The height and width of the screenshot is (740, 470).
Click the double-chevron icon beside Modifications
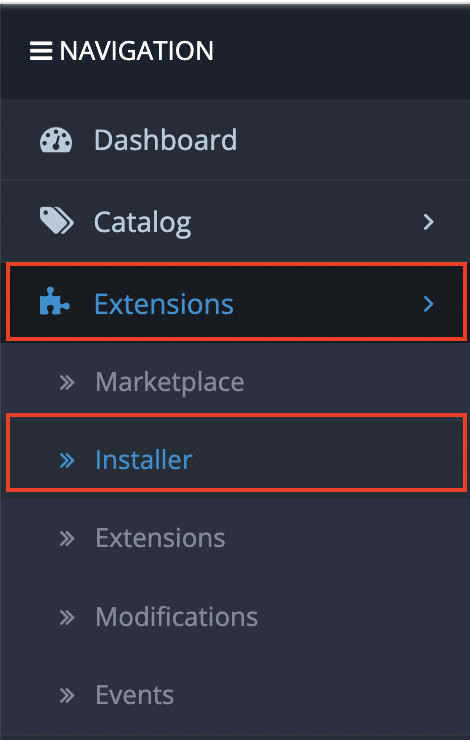coord(67,617)
